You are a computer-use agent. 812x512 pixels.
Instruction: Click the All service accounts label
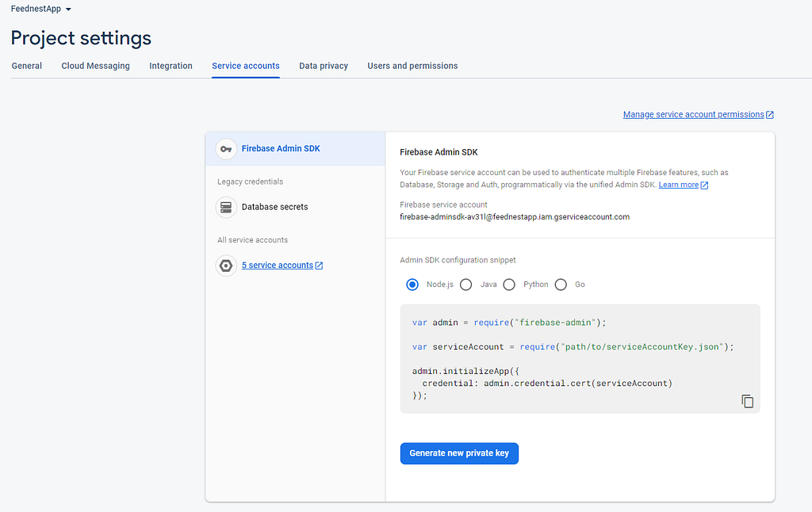[253, 240]
